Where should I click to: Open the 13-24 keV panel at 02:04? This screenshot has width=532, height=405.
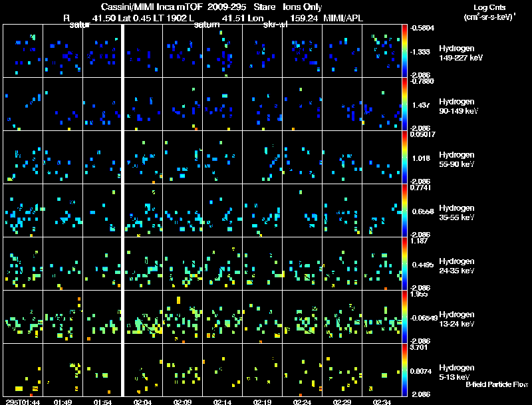coord(142,317)
